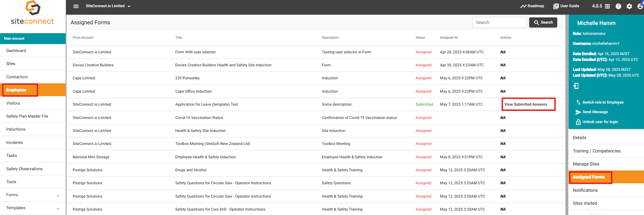Click the Unlock user padlock icon
644x215 pixels.
(x=578, y=122)
